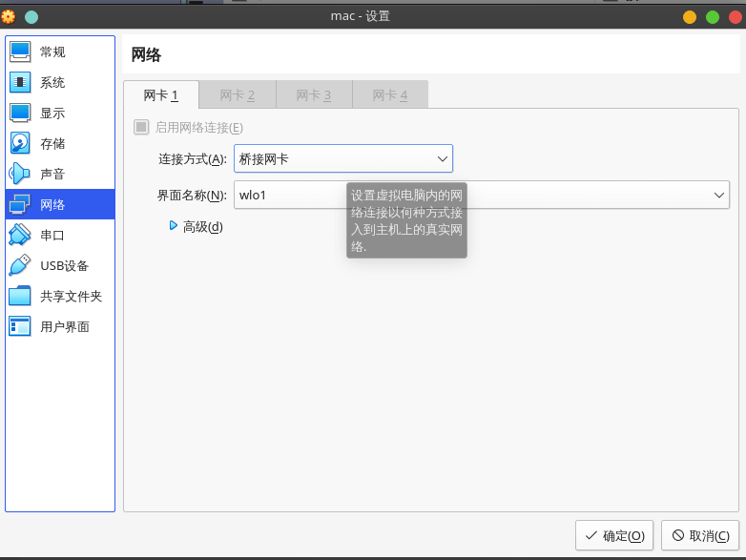Screen dimensions: 746x560
Task: Click the 显示 (Display) screen icon
Action: [20, 114]
